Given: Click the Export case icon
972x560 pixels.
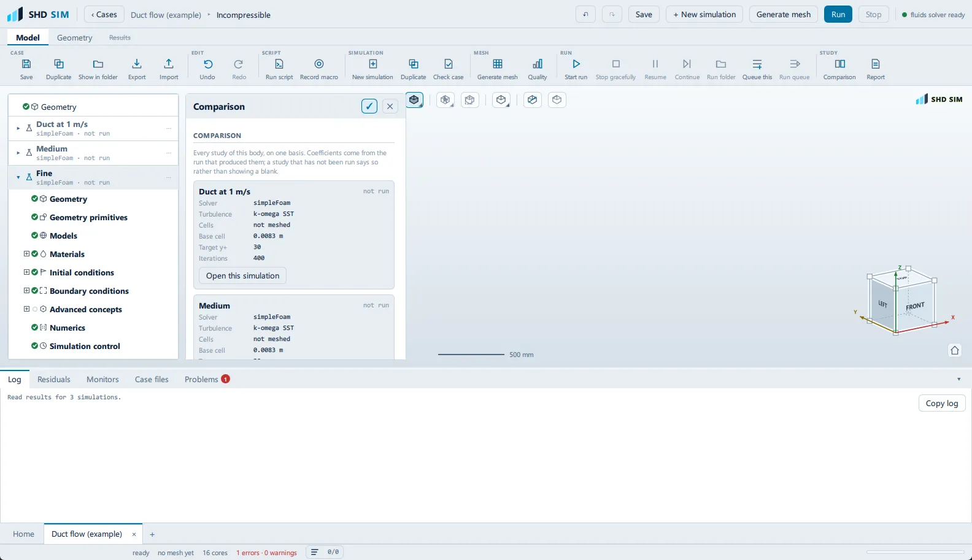Looking at the screenshot, I should 137,64.
